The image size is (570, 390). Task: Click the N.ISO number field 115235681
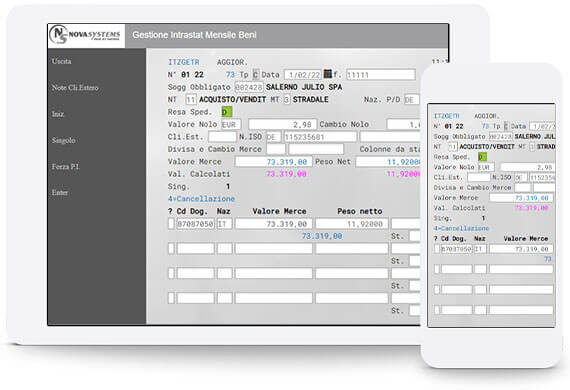pos(320,137)
